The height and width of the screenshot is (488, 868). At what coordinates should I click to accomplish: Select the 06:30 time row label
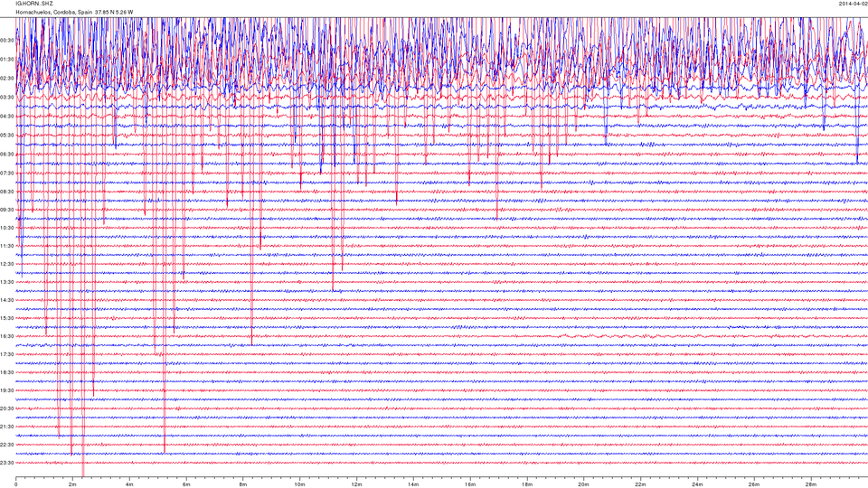pos(7,155)
